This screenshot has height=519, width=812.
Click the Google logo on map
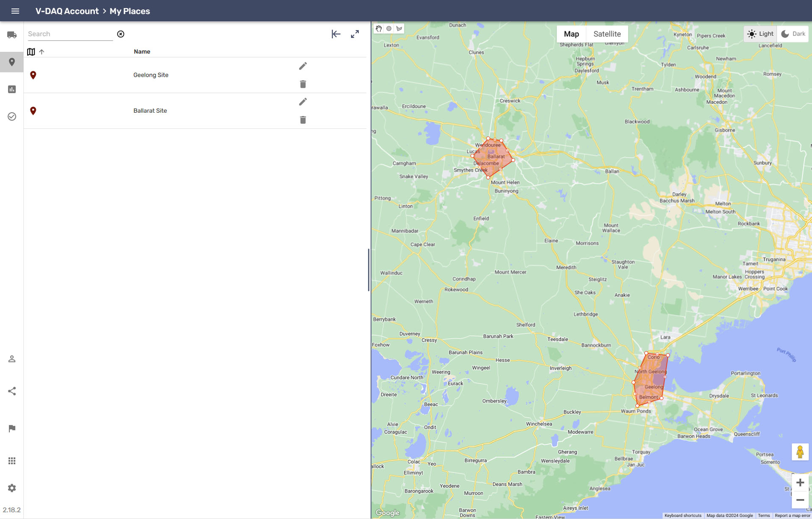click(387, 513)
